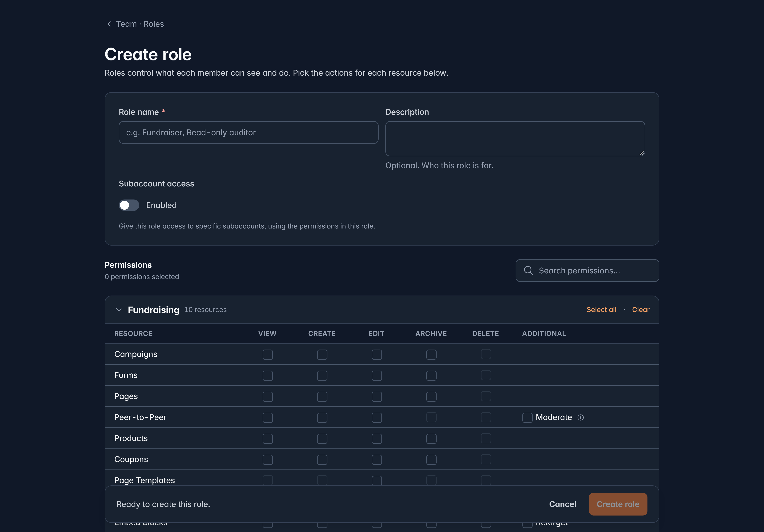Check the Products Edit checkbox
The image size is (764, 532).
[x=377, y=439]
